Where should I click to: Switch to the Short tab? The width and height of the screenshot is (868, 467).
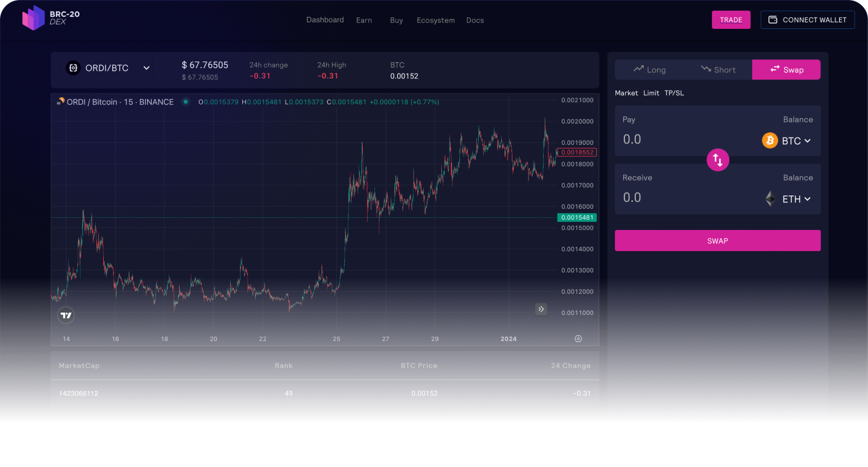click(718, 69)
